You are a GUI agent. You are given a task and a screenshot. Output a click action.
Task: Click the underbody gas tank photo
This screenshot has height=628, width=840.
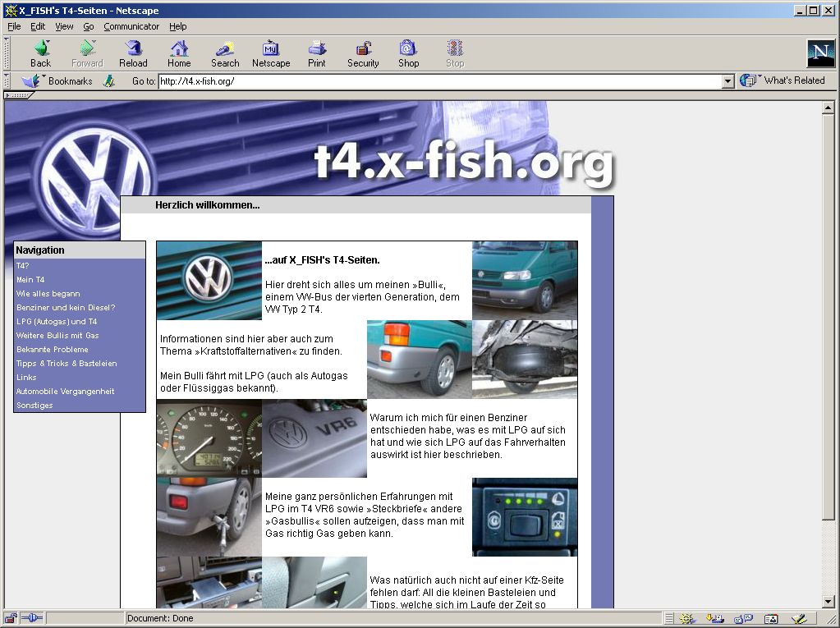(x=525, y=360)
